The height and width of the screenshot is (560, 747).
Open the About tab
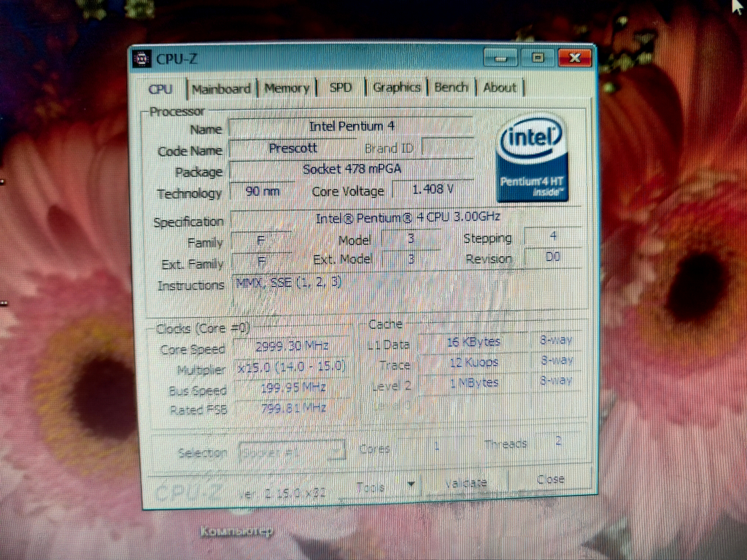tap(500, 87)
